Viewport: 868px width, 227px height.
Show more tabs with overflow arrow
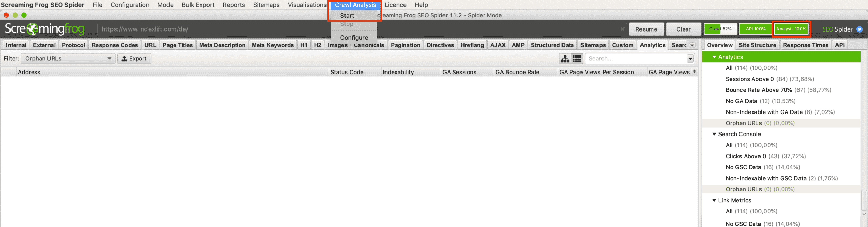click(692, 45)
